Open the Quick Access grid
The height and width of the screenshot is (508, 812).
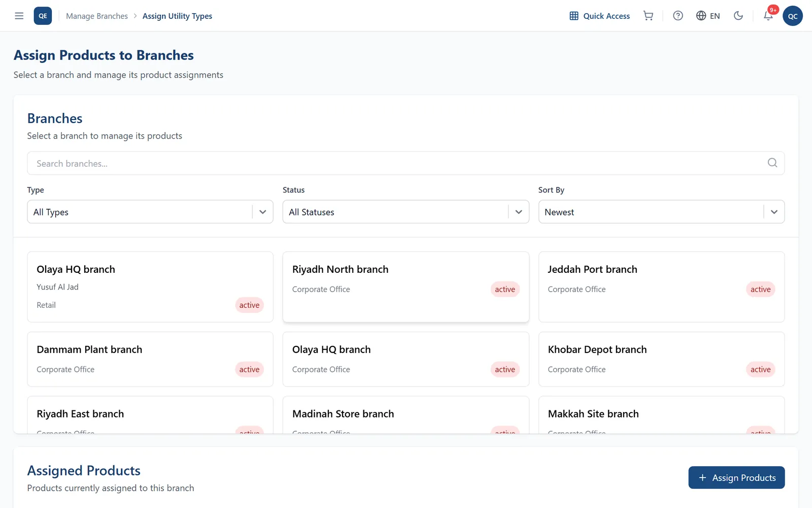click(x=599, y=16)
